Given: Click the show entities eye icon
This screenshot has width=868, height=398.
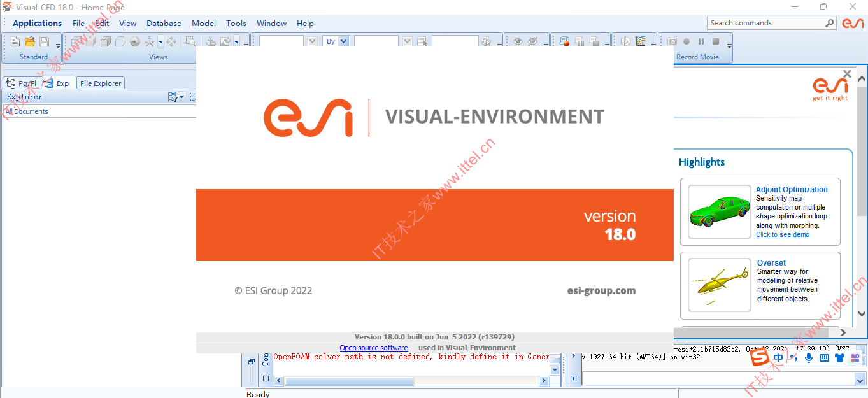Looking at the screenshot, I should [x=518, y=41].
